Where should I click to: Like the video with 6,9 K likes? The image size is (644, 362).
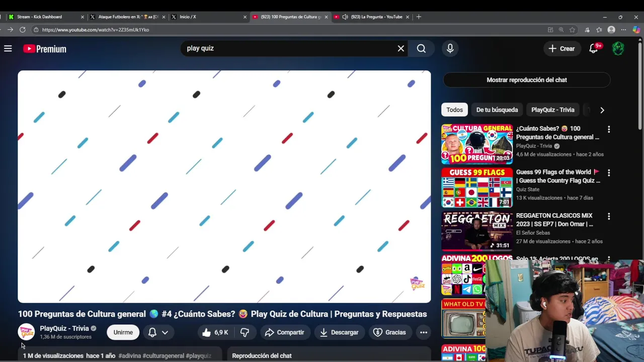[x=215, y=332]
